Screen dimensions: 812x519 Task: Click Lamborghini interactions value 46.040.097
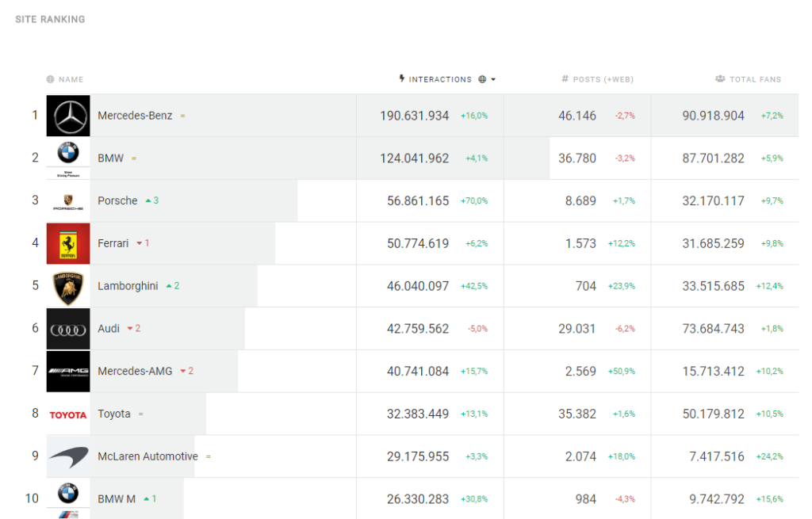click(x=418, y=286)
